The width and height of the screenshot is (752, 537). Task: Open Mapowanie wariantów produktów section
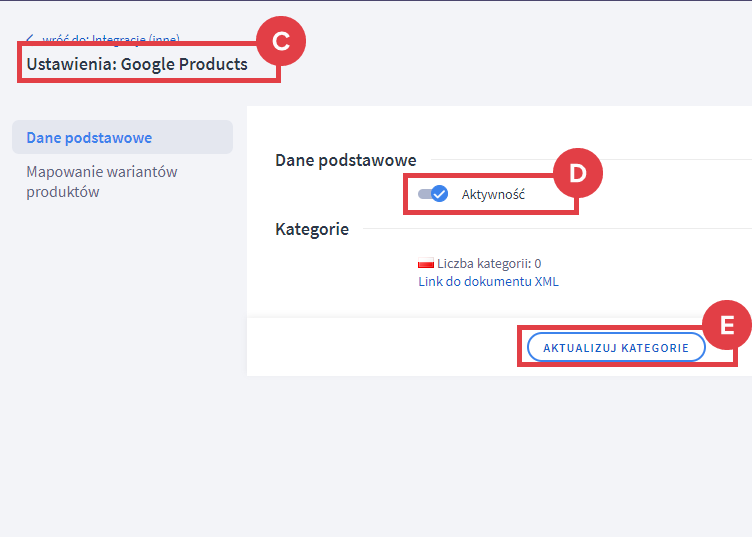pyautogui.click(x=102, y=182)
